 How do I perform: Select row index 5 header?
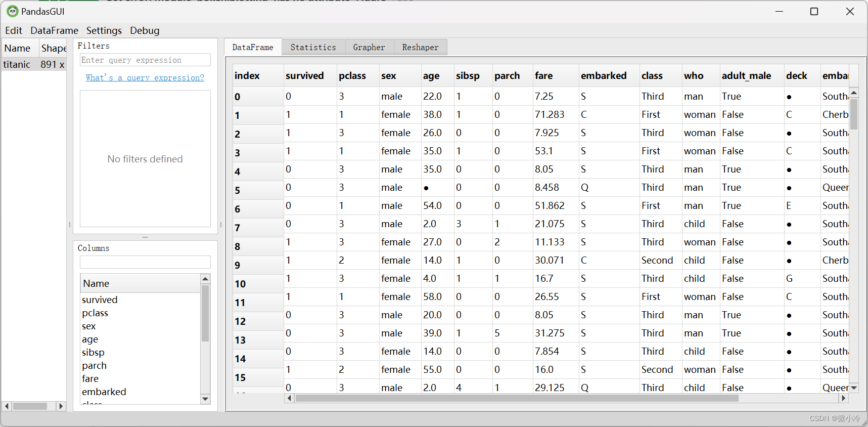(258, 190)
